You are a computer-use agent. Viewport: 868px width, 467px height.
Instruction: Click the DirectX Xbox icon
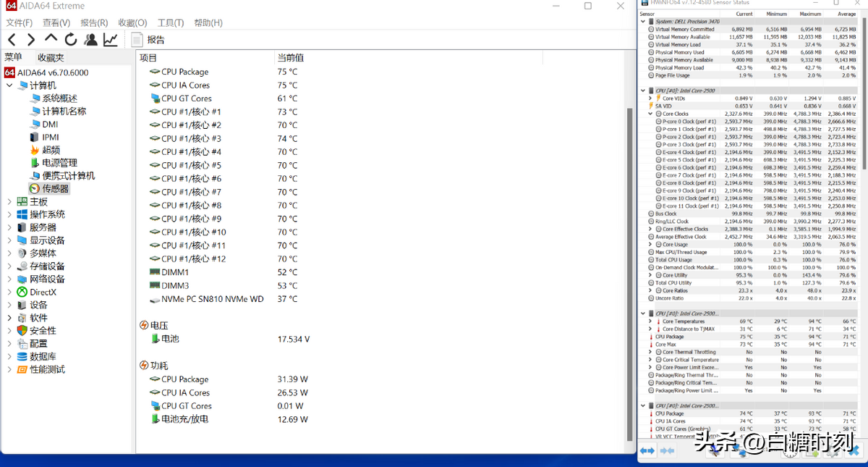22,293
